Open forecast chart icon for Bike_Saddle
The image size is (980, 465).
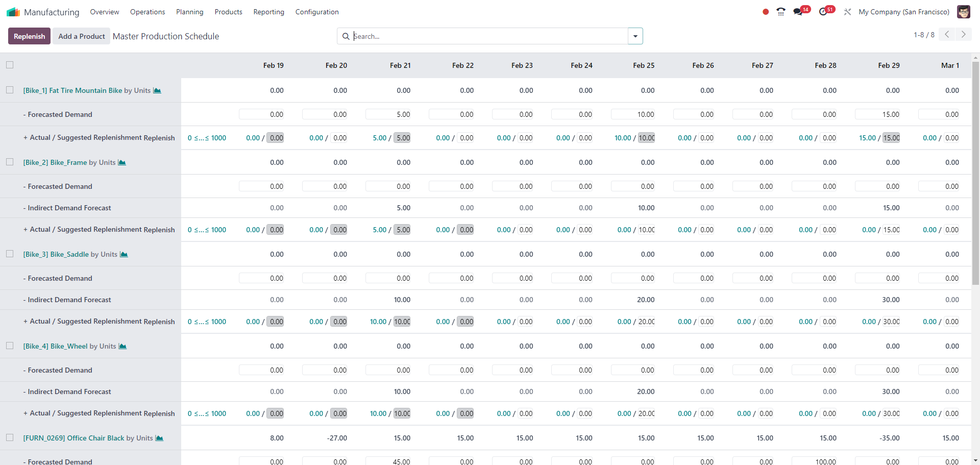124,254
